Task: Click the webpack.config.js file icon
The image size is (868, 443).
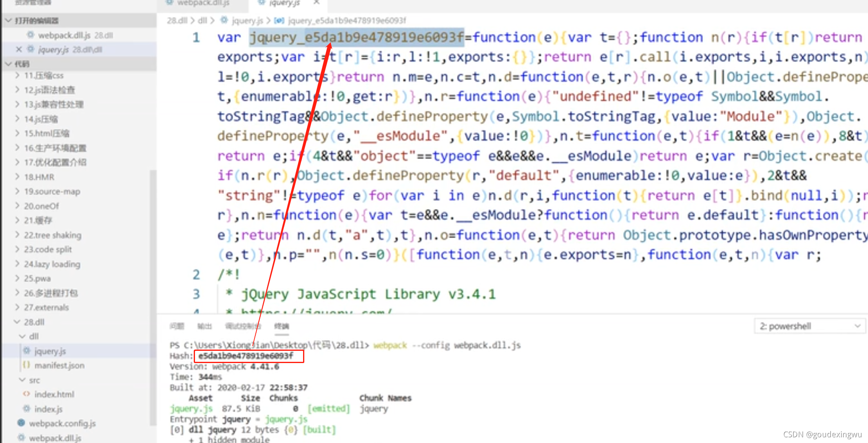Action: (x=21, y=423)
